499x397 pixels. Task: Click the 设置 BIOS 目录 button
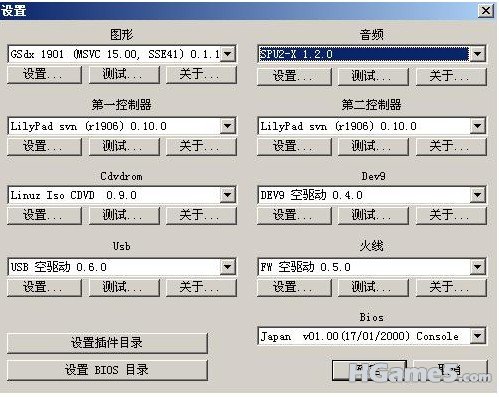click(x=107, y=370)
